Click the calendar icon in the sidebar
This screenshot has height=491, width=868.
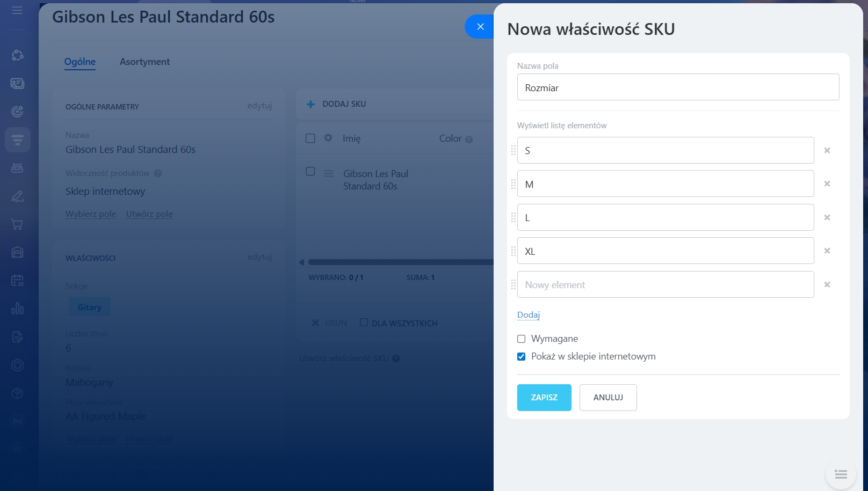[17, 280]
